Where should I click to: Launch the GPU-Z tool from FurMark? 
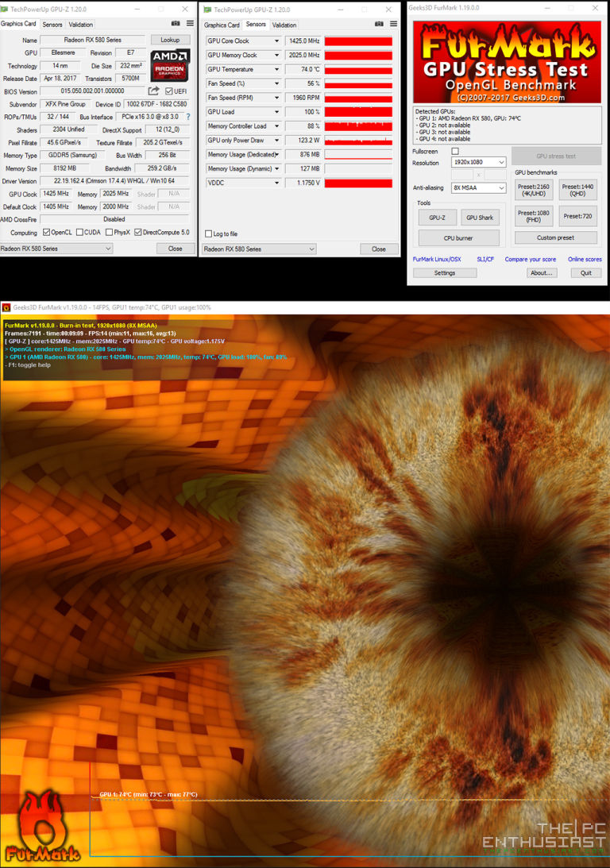point(437,218)
